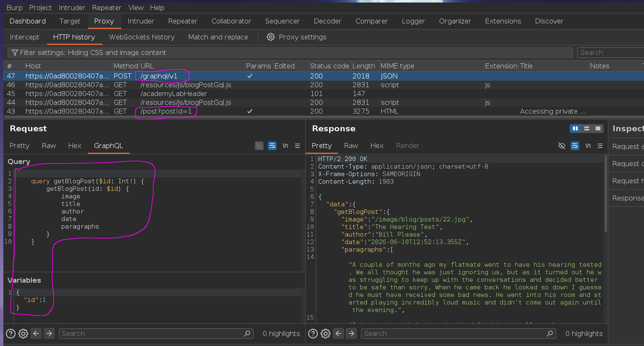Click the history Search field
Image resolution: width=644 pixels, height=346 pixels.
610,52
